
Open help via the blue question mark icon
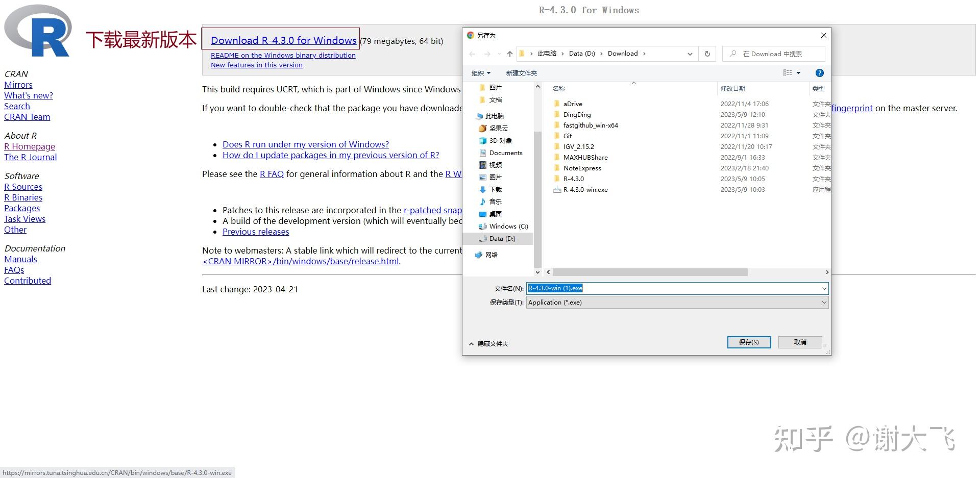pos(819,73)
